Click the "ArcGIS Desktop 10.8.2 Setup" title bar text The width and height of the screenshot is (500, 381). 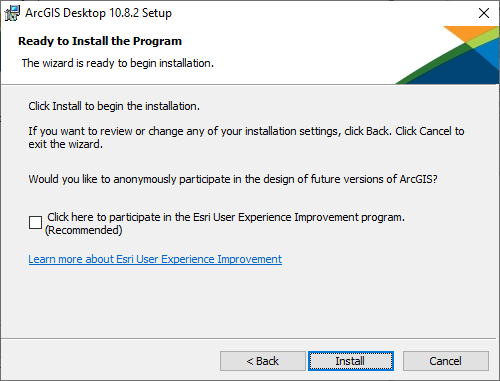[98, 13]
